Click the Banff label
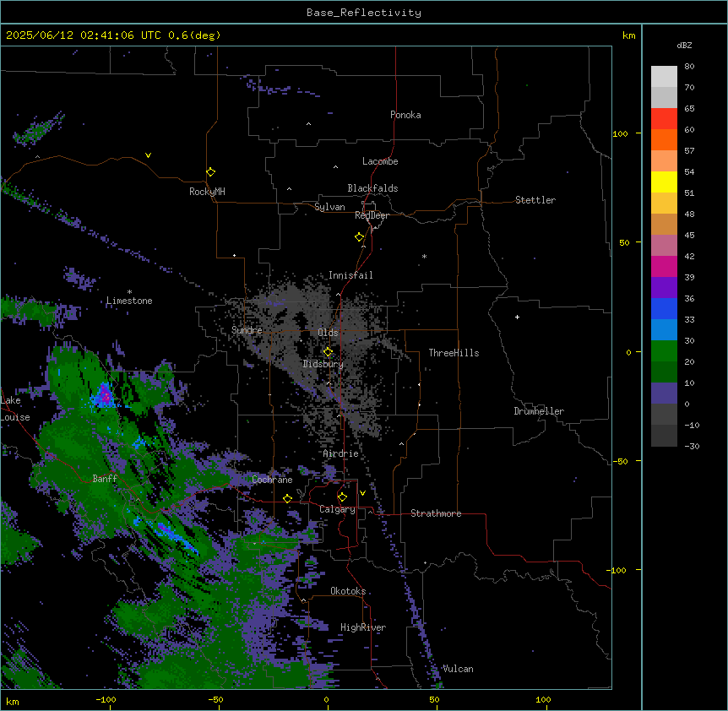The image size is (728, 711). coord(105,479)
